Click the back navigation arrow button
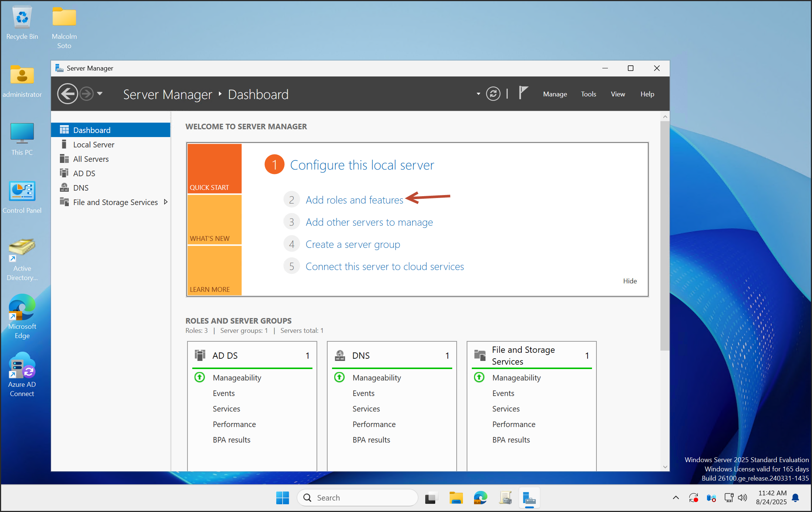The width and height of the screenshot is (812, 512). 68,94
